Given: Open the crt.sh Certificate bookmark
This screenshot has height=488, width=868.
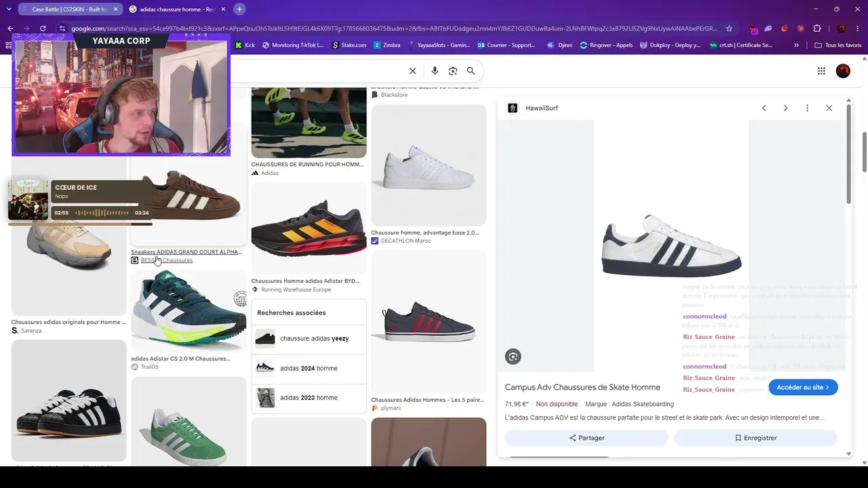Looking at the screenshot, I should click(741, 45).
